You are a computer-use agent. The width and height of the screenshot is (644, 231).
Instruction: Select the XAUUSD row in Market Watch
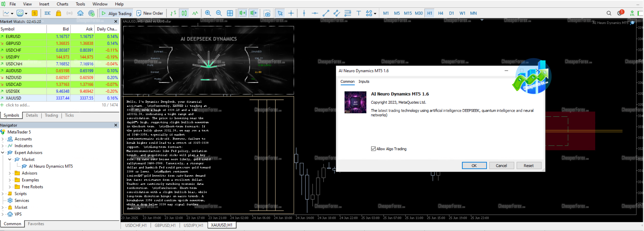(x=59, y=98)
